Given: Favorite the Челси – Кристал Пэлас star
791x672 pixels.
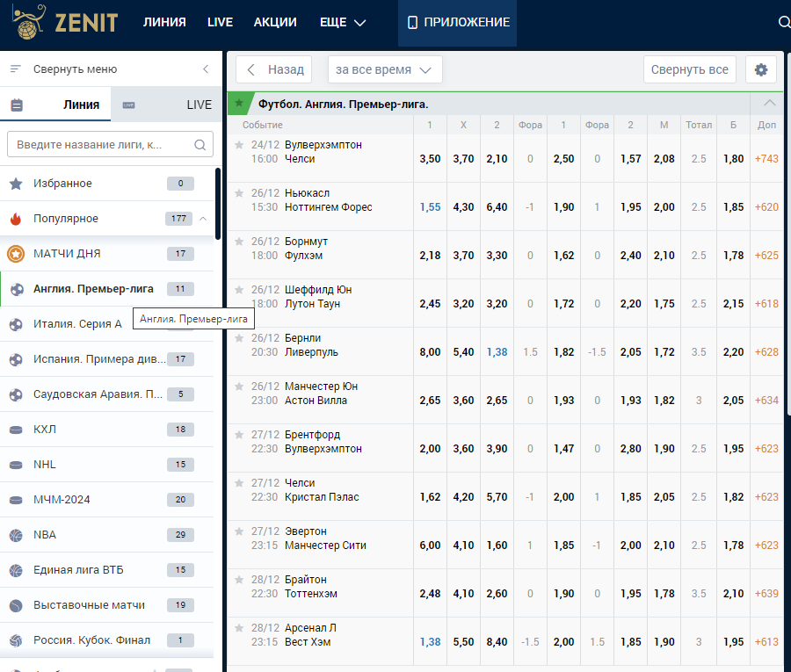Looking at the screenshot, I should point(239,483).
